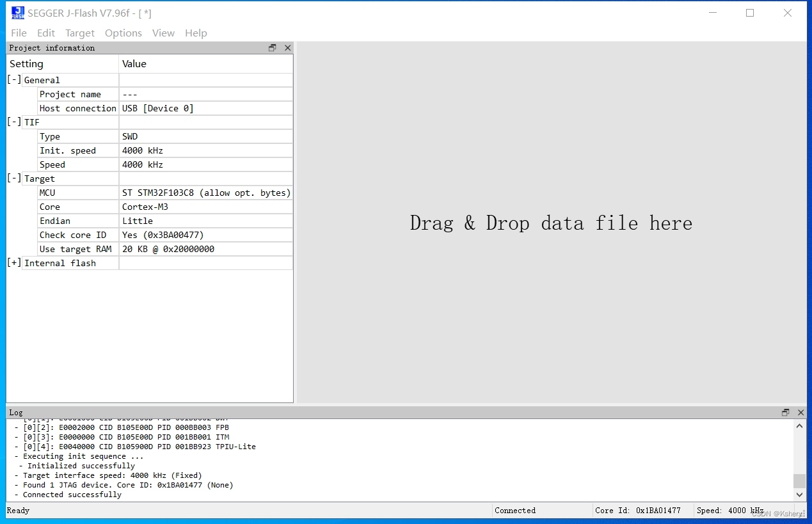
Task: Click the SWD value cell
Action: point(206,136)
